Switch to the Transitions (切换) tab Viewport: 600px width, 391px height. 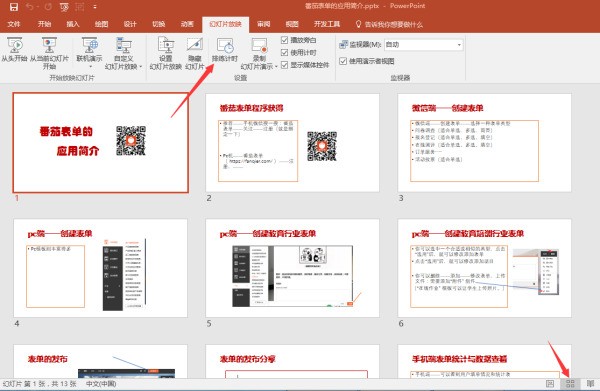point(158,24)
